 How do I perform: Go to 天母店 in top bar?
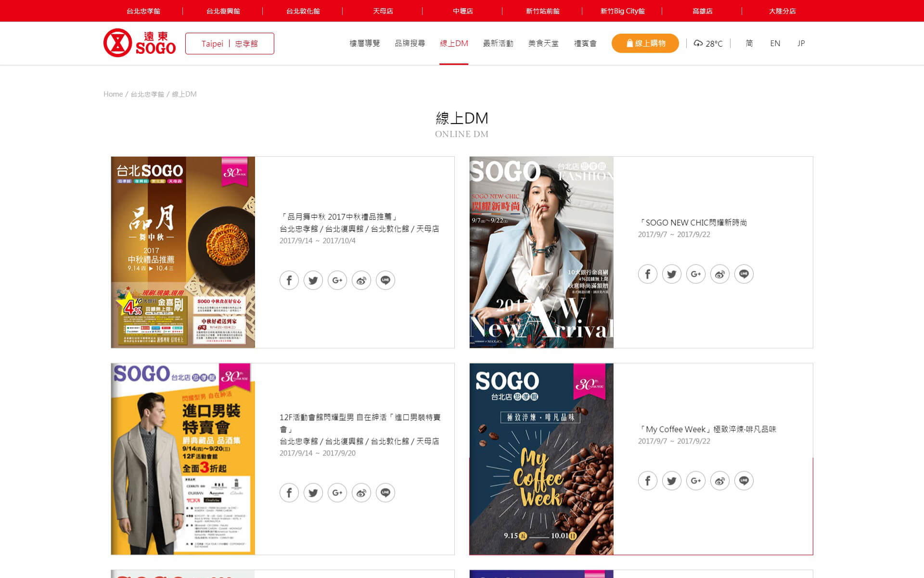[383, 11]
